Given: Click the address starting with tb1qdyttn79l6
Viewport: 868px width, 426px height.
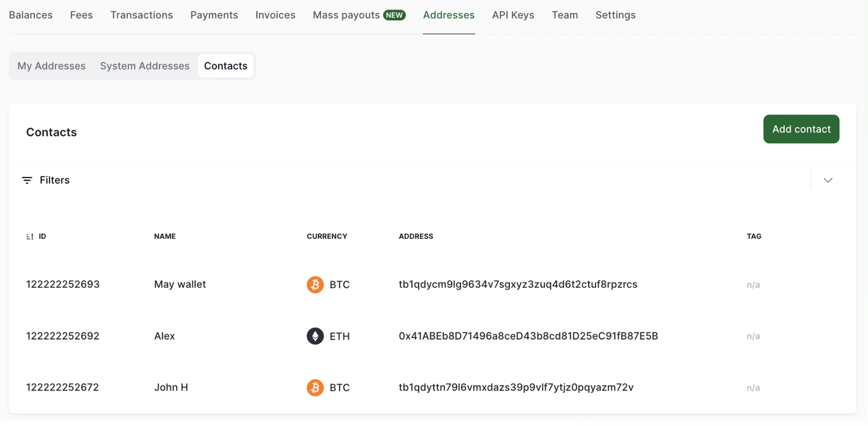Looking at the screenshot, I should (x=516, y=388).
